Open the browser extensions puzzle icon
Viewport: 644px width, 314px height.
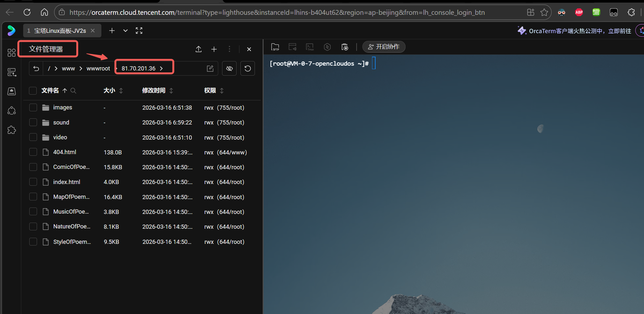631,12
